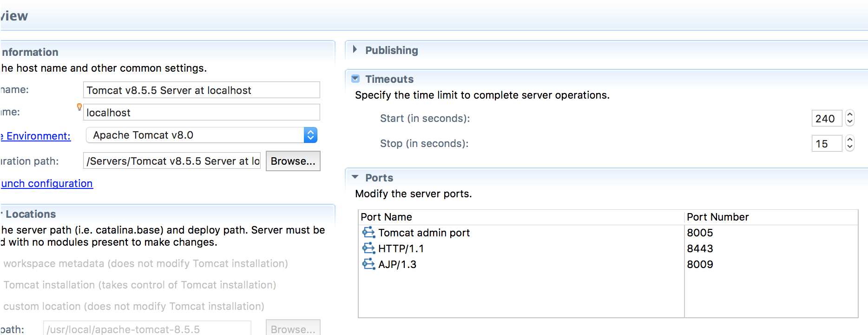Click the server name field with Tomcat v8.5.5

point(202,90)
